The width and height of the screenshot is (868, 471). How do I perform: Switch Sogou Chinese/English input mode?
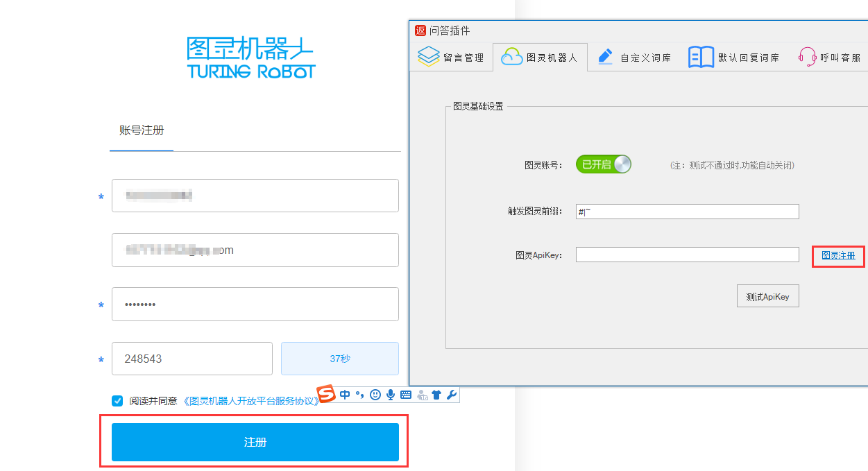(345, 395)
